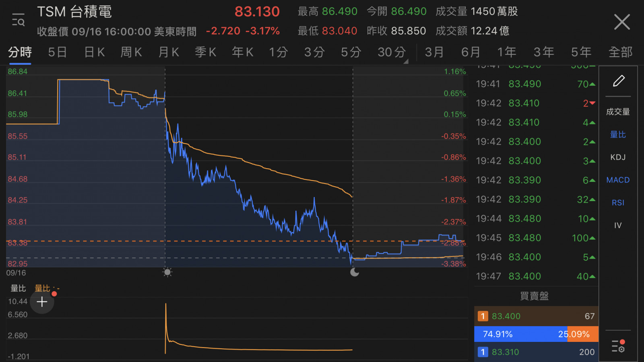Screen dimensions: 644x362
Task: Select the 19:42 trade with volume 32
Action: [x=536, y=200]
